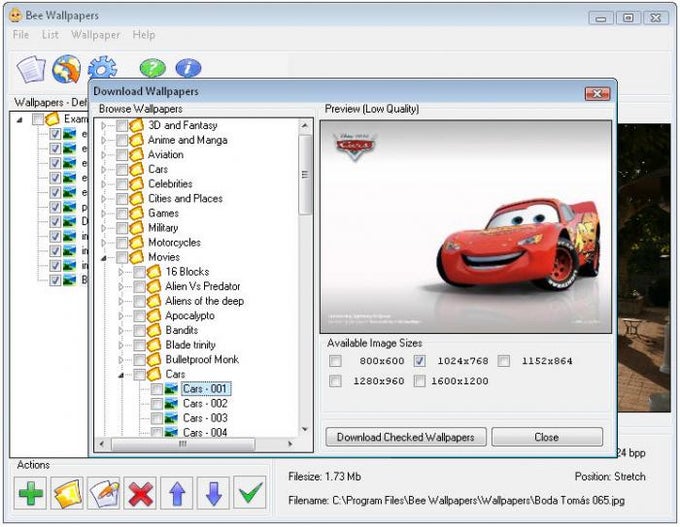
Task: Click the tree's scroll up arrow
Action: click(305, 126)
